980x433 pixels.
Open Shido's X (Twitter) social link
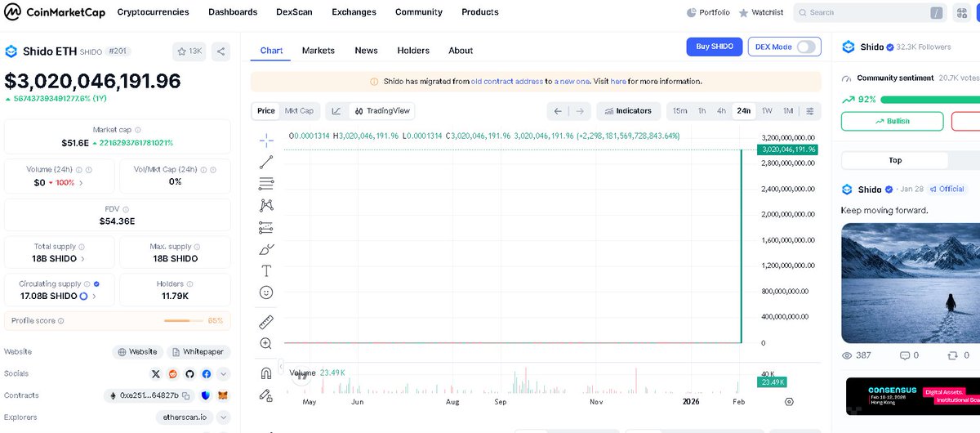tap(156, 374)
